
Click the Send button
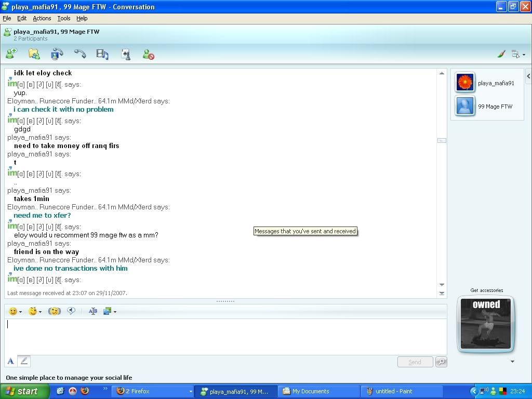415,362
